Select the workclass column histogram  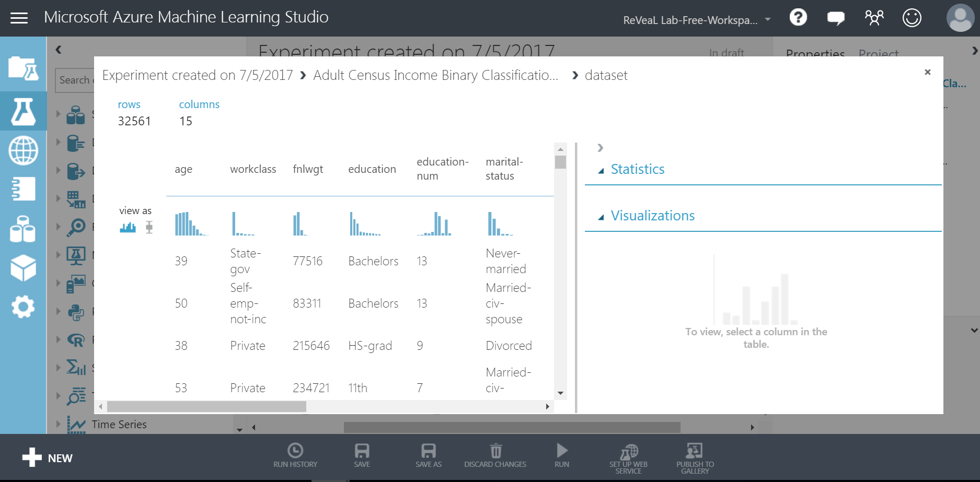click(x=243, y=224)
